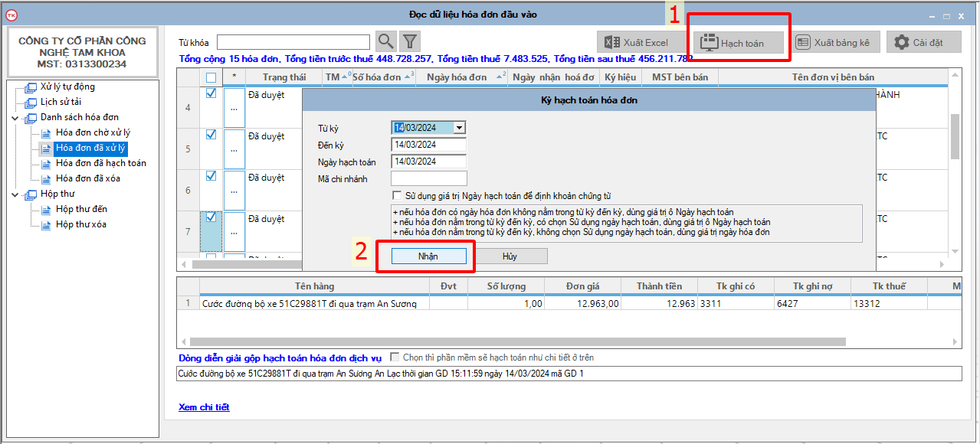Viewport: 980px width, 444px height.
Task: Click the funnel filter icon
Action: (x=410, y=41)
